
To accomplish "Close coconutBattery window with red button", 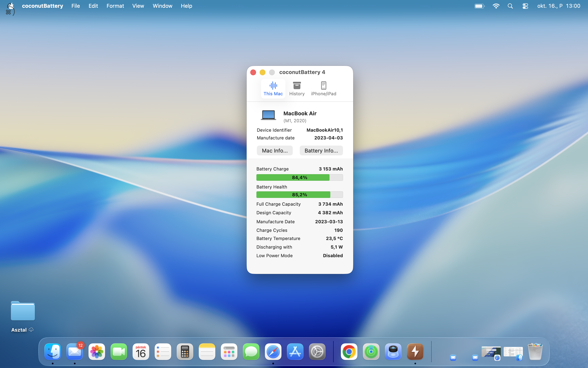I will click(x=253, y=72).
